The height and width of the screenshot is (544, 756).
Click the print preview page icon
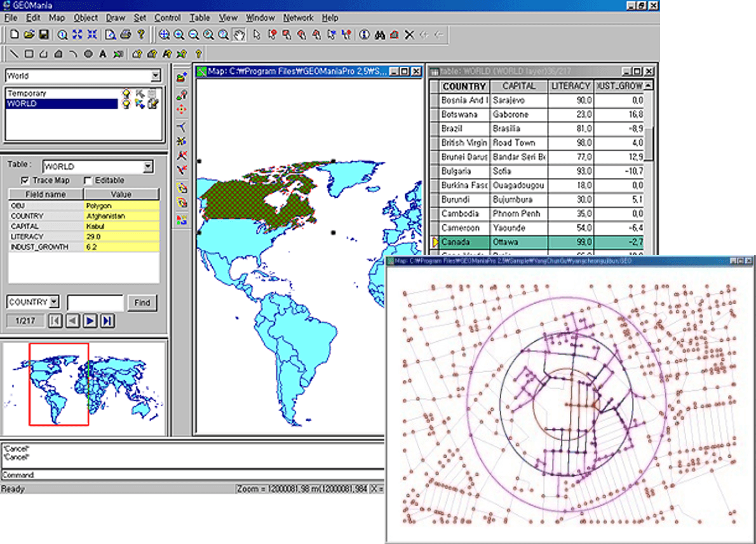pyautogui.click(x=111, y=34)
